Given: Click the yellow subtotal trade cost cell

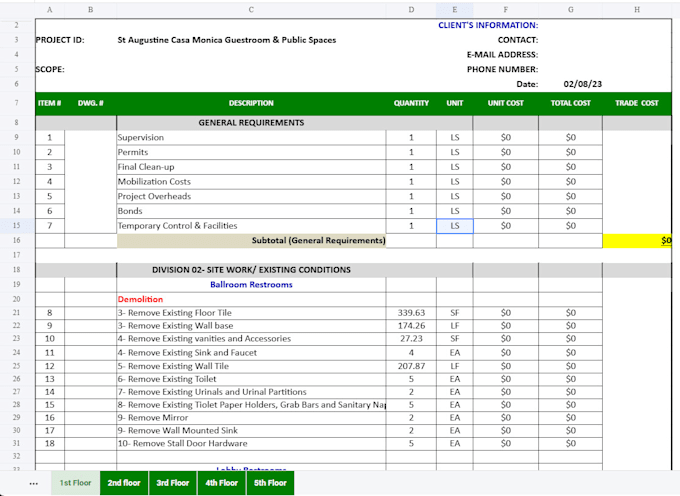Looking at the screenshot, I should tap(637, 241).
